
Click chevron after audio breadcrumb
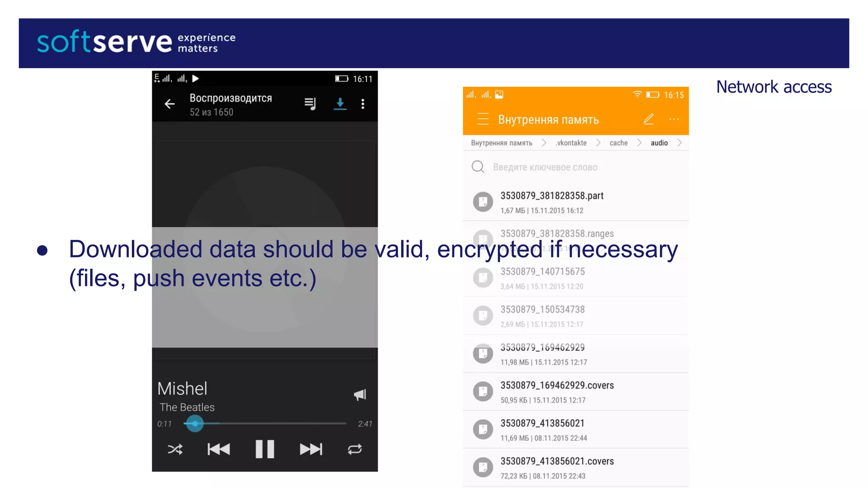[679, 143]
